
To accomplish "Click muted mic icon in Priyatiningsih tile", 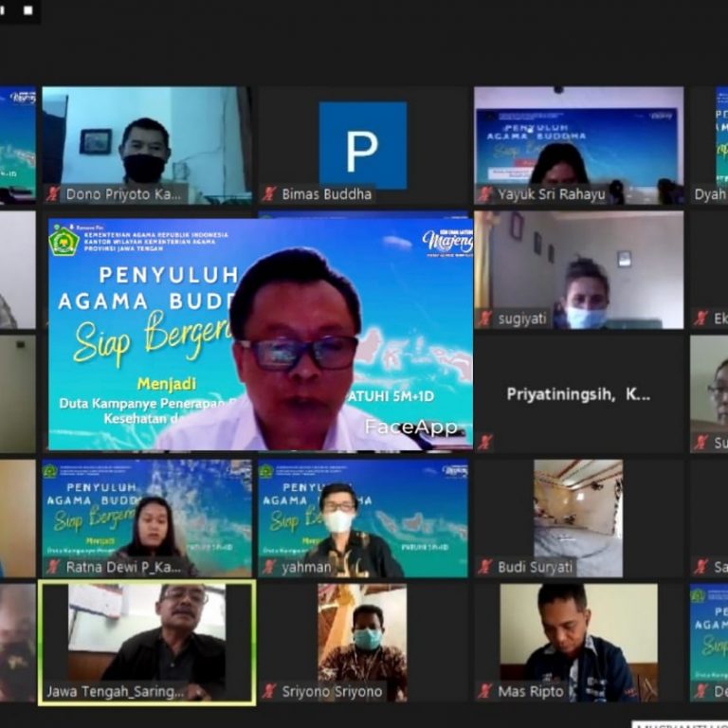I will click(x=485, y=442).
